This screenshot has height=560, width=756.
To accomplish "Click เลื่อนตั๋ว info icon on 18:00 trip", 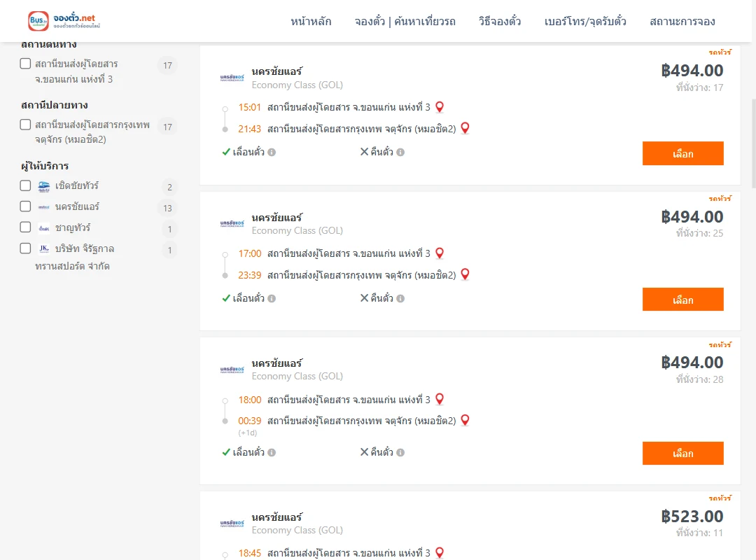I will tap(272, 452).
